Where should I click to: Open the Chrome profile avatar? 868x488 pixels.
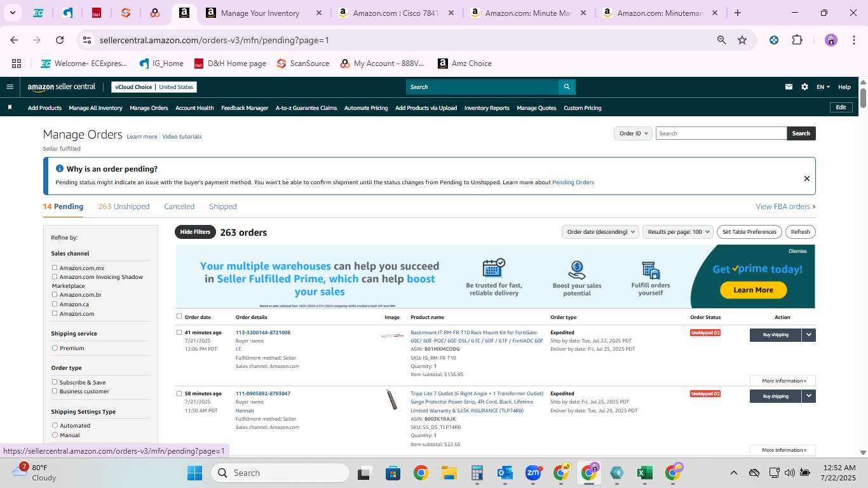[831, 40]
